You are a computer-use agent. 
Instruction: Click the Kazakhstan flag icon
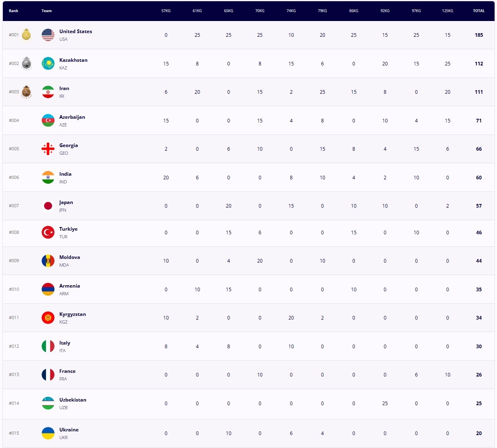pos(48,63)
